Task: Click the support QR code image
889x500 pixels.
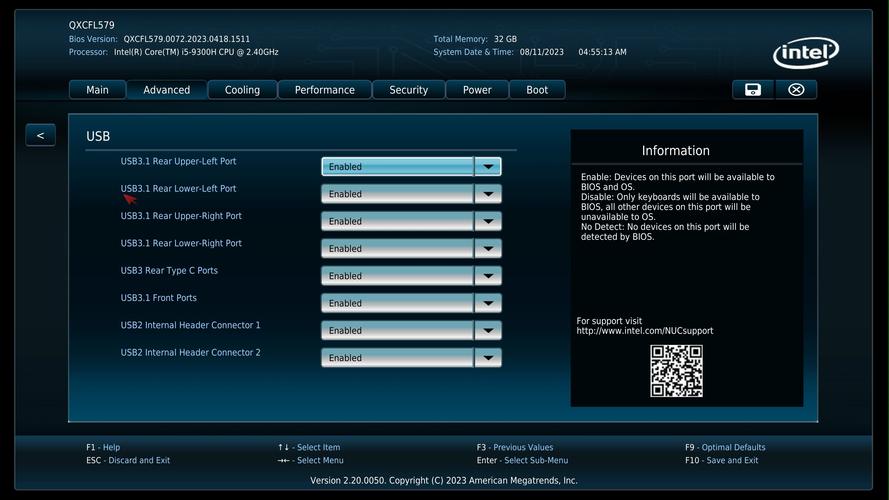Action: pos(676,371)
